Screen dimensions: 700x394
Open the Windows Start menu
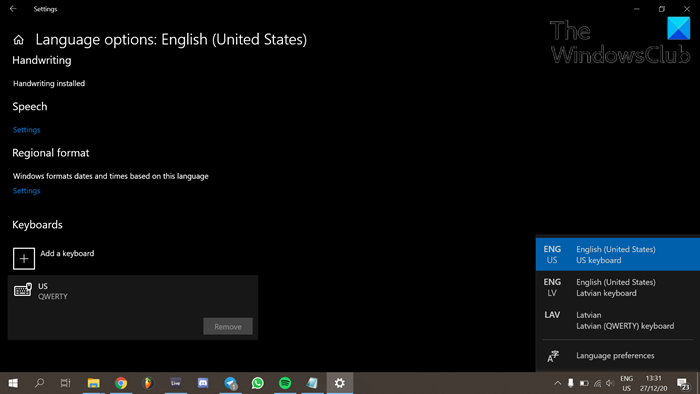[13, 383]
